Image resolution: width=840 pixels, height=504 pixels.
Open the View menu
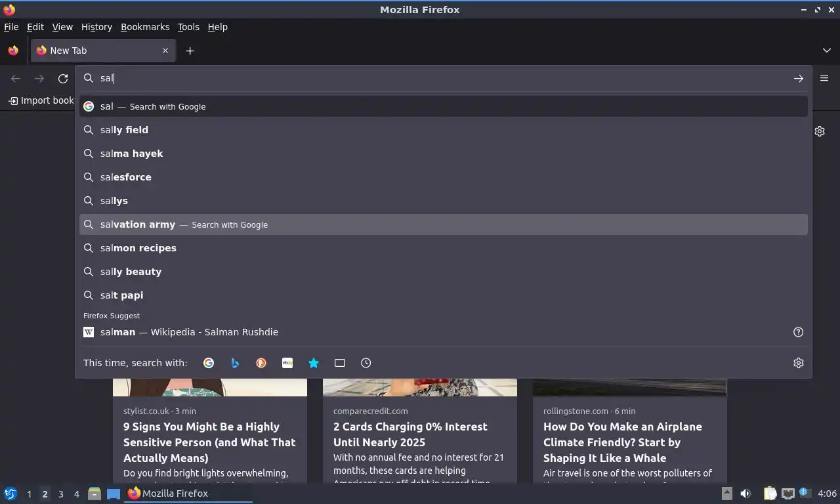[62, 27]
